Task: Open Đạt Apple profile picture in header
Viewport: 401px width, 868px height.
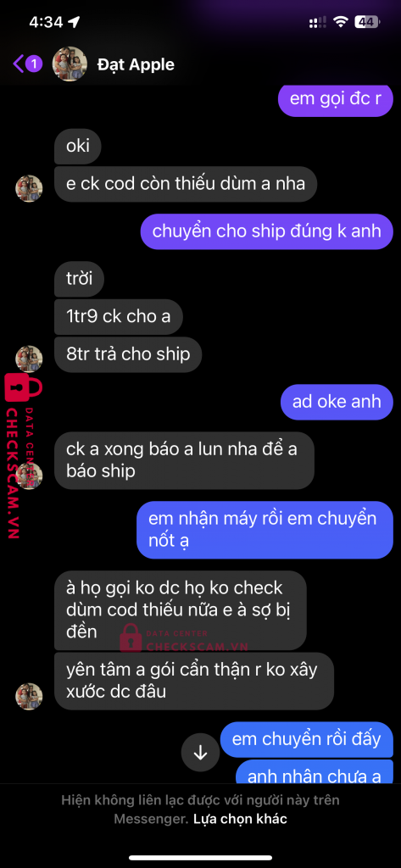Action: [70, 64]
